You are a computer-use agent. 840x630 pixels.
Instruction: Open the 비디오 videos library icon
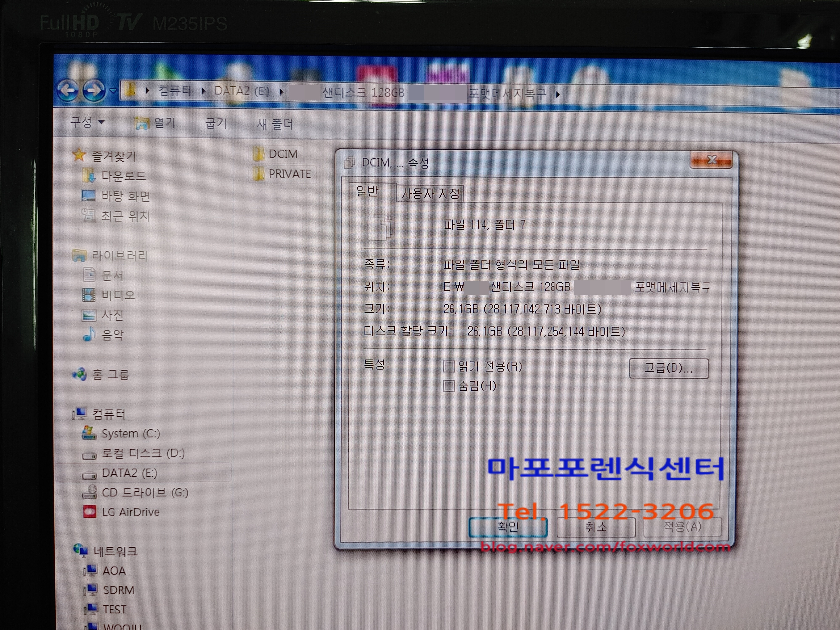pos(89,295)
